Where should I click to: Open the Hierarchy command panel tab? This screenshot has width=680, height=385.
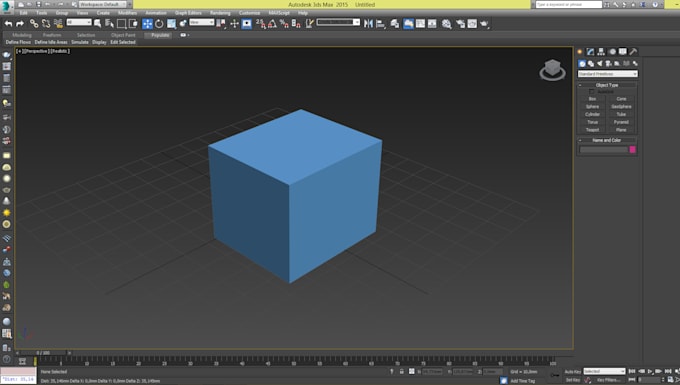pos(601,52)
